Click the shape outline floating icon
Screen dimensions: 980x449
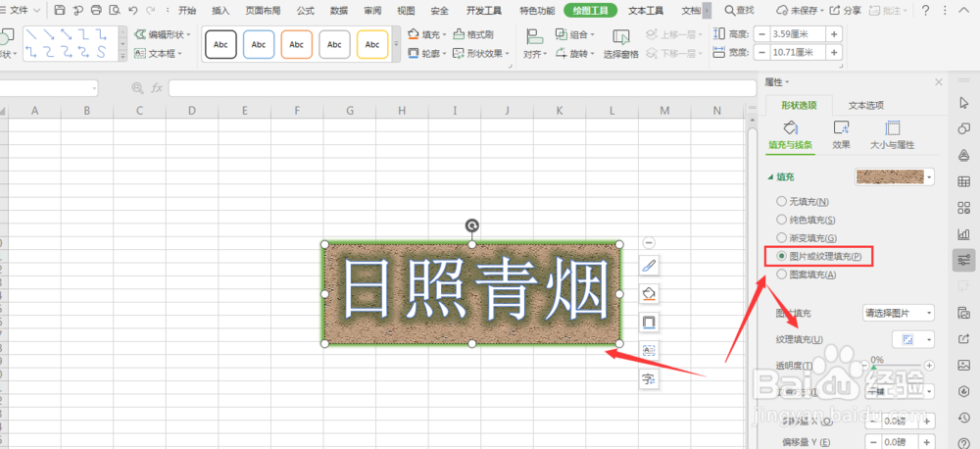[x=649, y=323]
